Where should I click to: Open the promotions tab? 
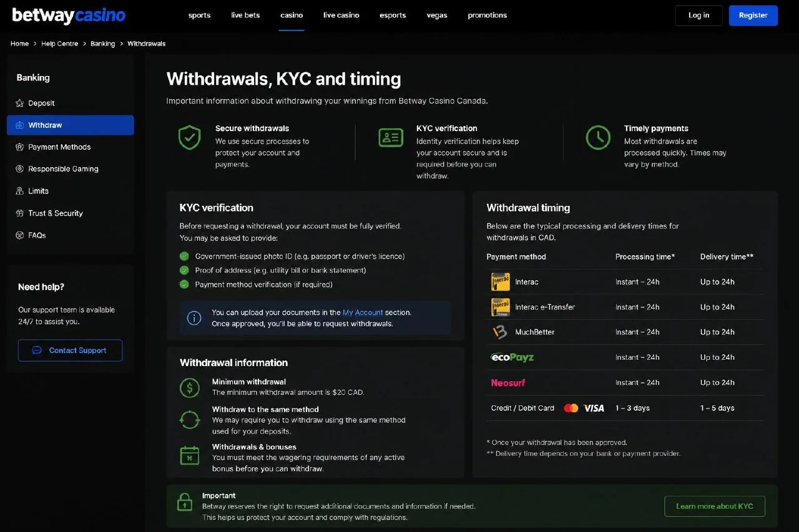pos(488,16)
